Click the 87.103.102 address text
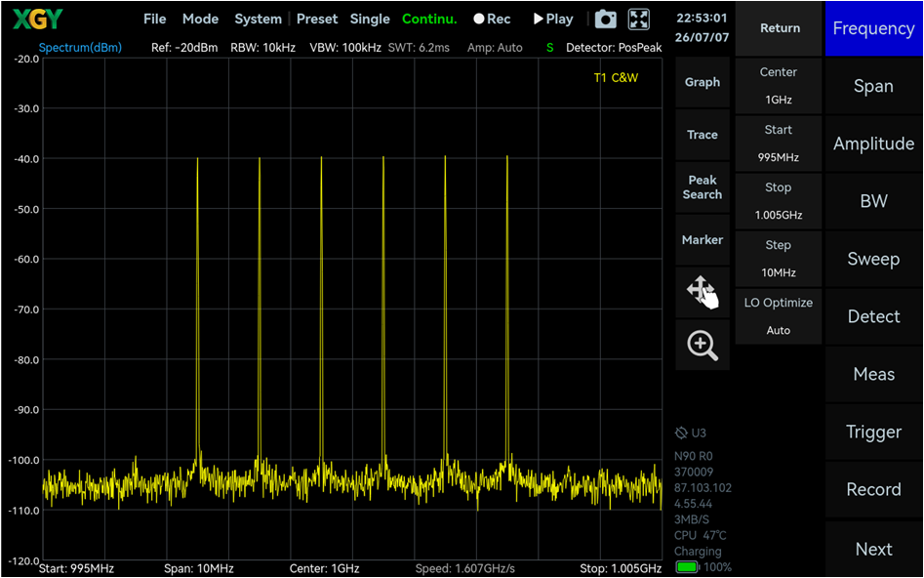Viewport: 924px width, 578px height. pyautogui.click(x=703, y=488)
